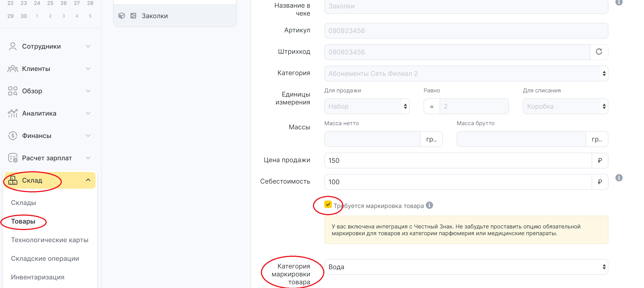Click the Клиенты group icon
644x288 pixels.
pos(13,69)
